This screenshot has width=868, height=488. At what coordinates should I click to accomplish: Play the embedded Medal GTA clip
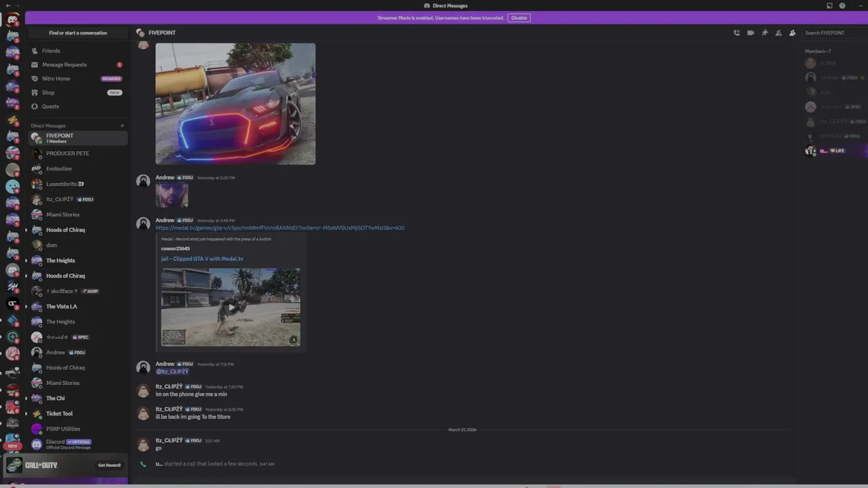(x=231, y=307)
